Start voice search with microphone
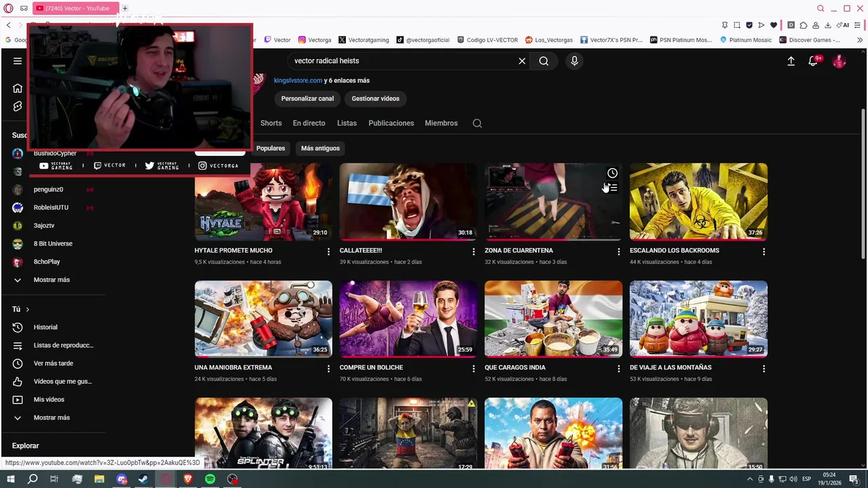 pyautogui.click(x=574, y=61)
